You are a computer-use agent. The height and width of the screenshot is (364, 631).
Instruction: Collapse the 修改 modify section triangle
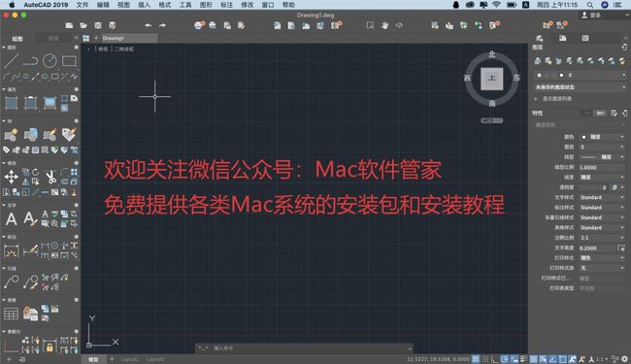(x=4, y=163)
